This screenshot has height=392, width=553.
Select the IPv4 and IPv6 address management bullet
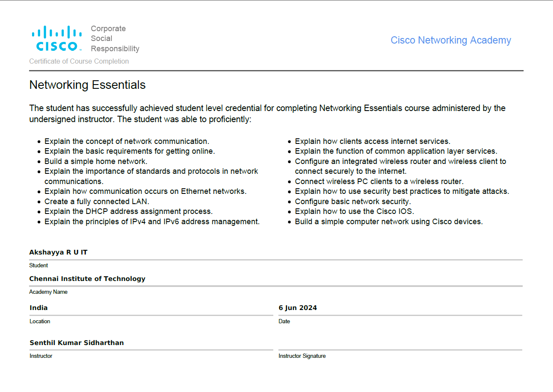pyautogui.click(x=152, y=222)
